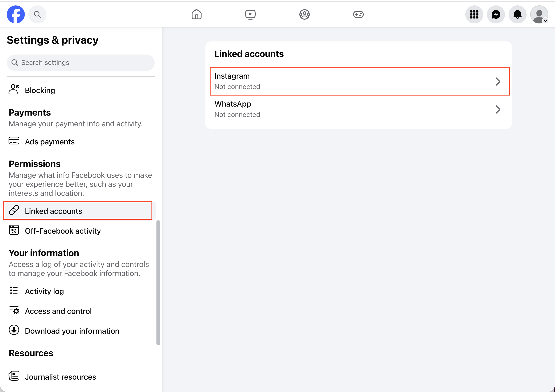555x392 pixels.
Task: Click the settings sidebar scrollbar
Action: (x=158, y=283)
